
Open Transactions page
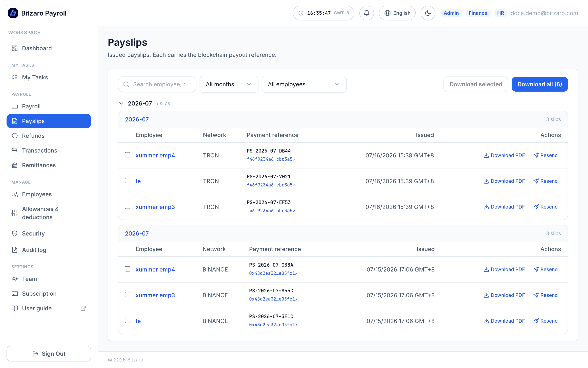pos(49,150)
